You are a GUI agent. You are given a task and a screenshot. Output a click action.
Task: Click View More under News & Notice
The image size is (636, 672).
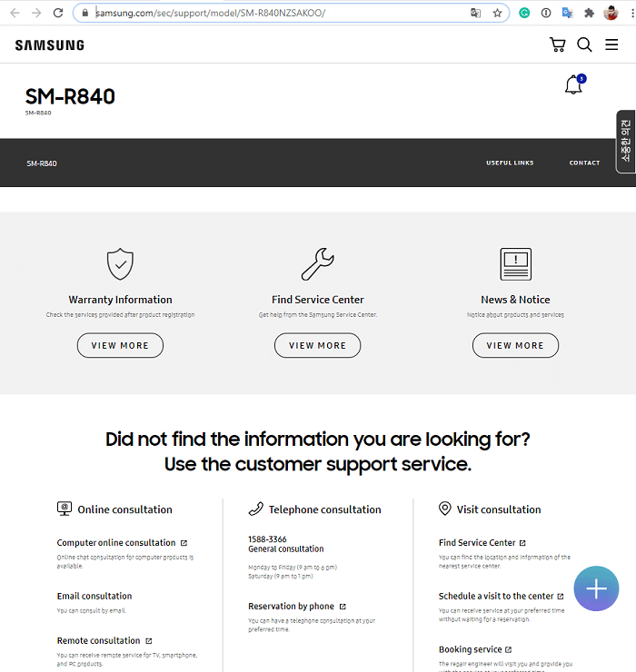515,345
